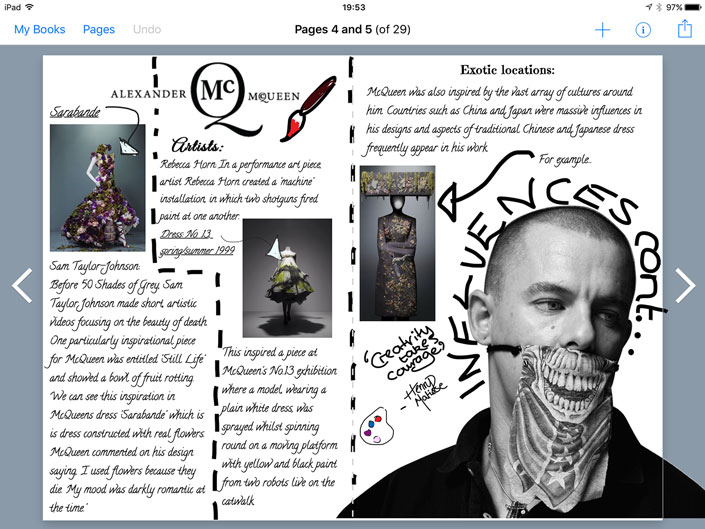Tap the 'Rebecca Horn. In a performance' line
The image size is (705, 529).
coord(241,164)
